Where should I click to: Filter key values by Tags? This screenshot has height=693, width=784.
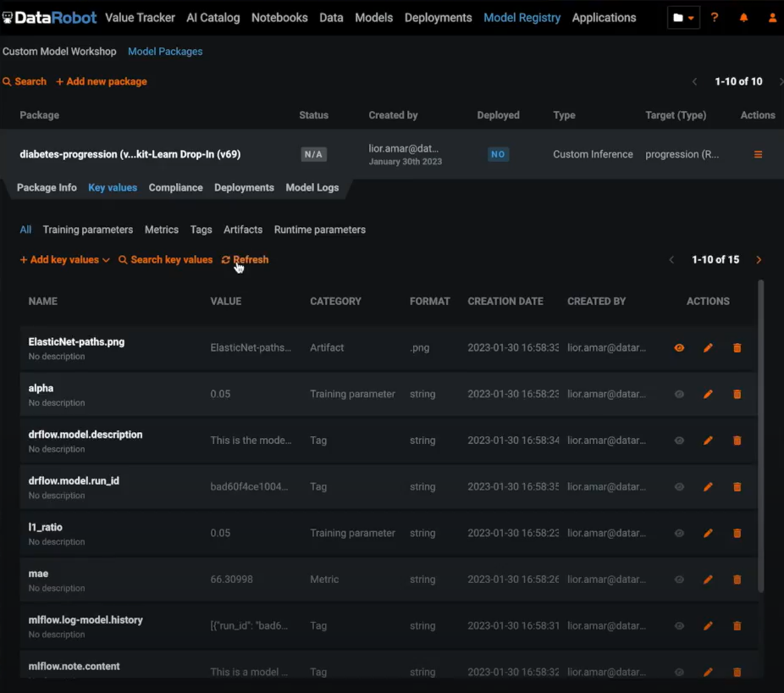pyautogui.click(x=201, y=230)
